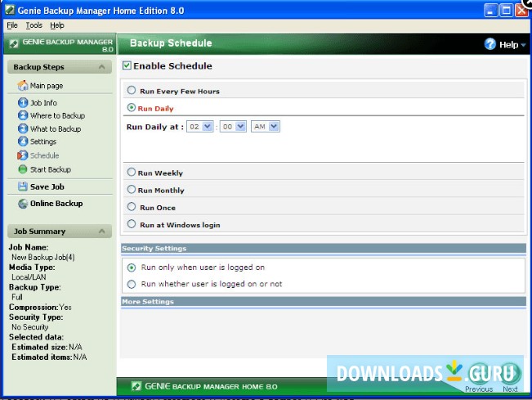This screenshot has height=400, width=532.
Task: Click the Save Job floppy disk icon
Action: [22, 187]
